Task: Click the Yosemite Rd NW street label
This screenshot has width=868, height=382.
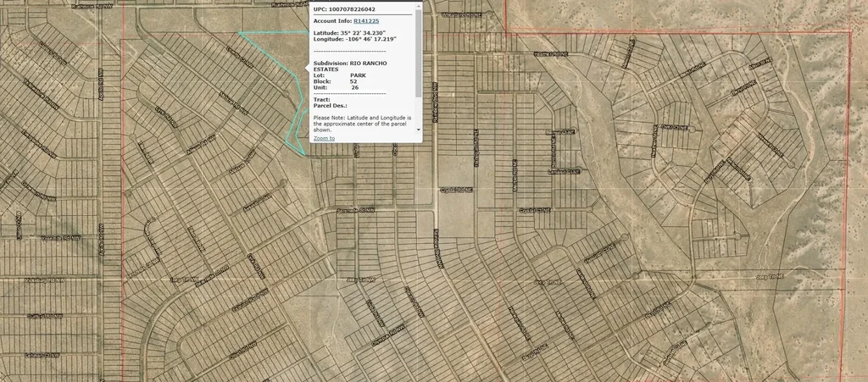Action: [x=61, y=238]
